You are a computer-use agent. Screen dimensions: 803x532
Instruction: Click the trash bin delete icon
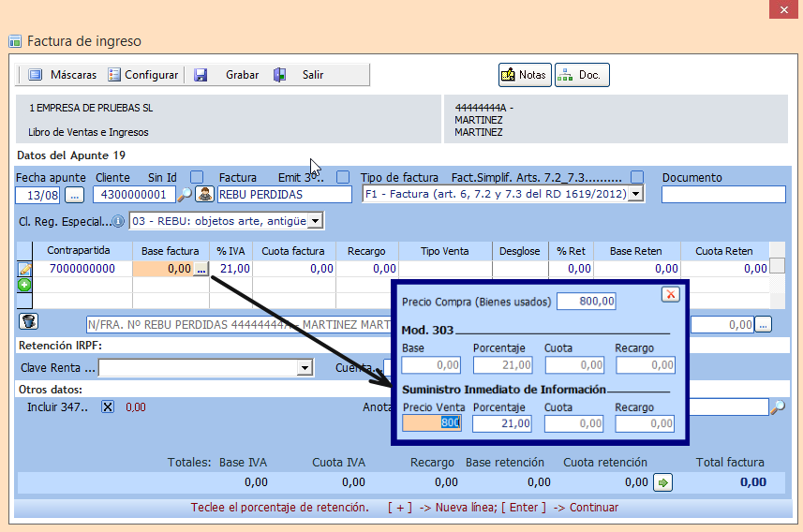tap(29, 321)
